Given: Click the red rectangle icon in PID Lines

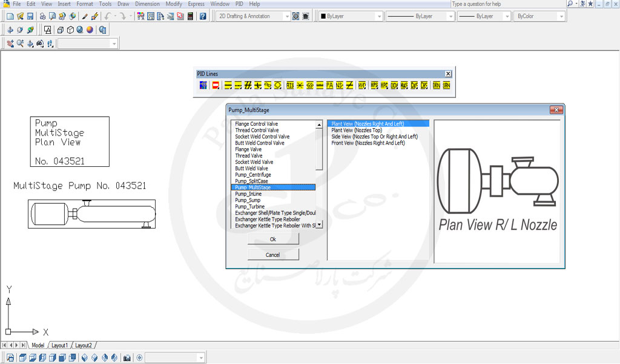Looking at the screenshot, I should click(216, 85).
